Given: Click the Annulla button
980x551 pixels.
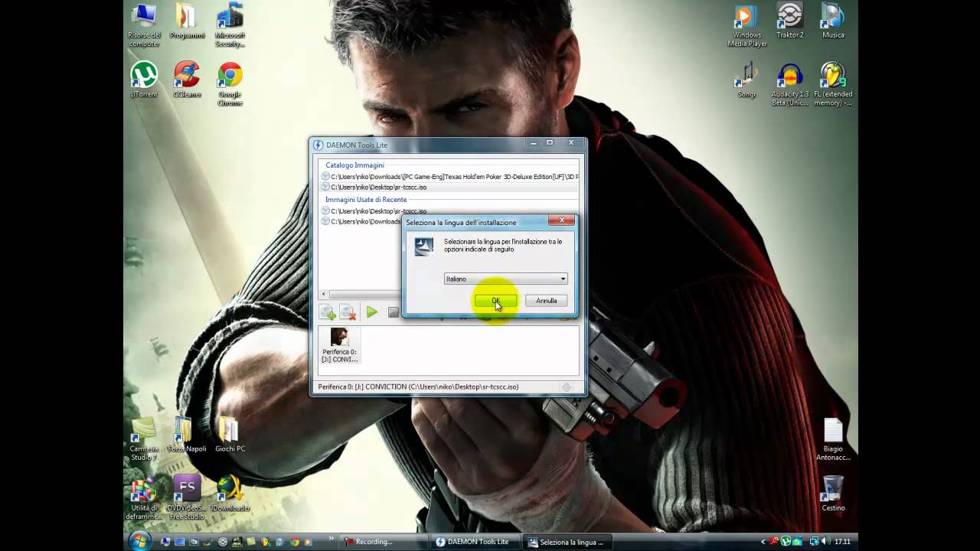Looking at the screenshot, I should [546, 301].
